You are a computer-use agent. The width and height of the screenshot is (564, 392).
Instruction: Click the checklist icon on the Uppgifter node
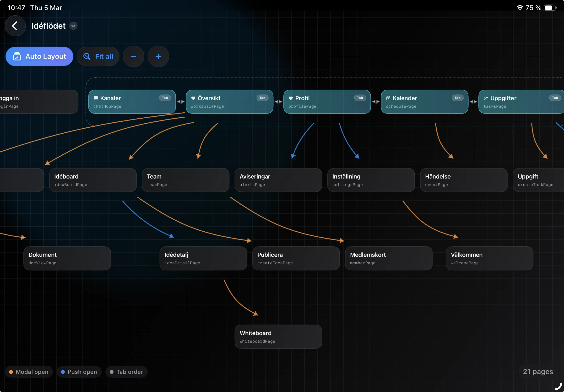tap(485, 98)
